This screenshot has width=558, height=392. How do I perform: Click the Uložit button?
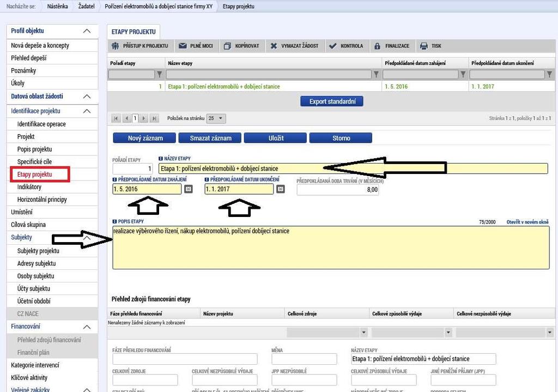(275, 138)
